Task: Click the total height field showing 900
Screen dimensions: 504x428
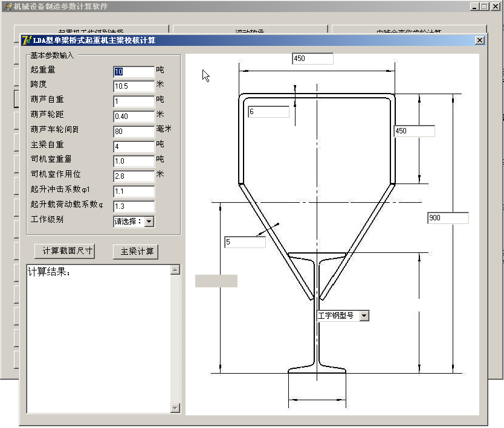Action: point(448,218)
